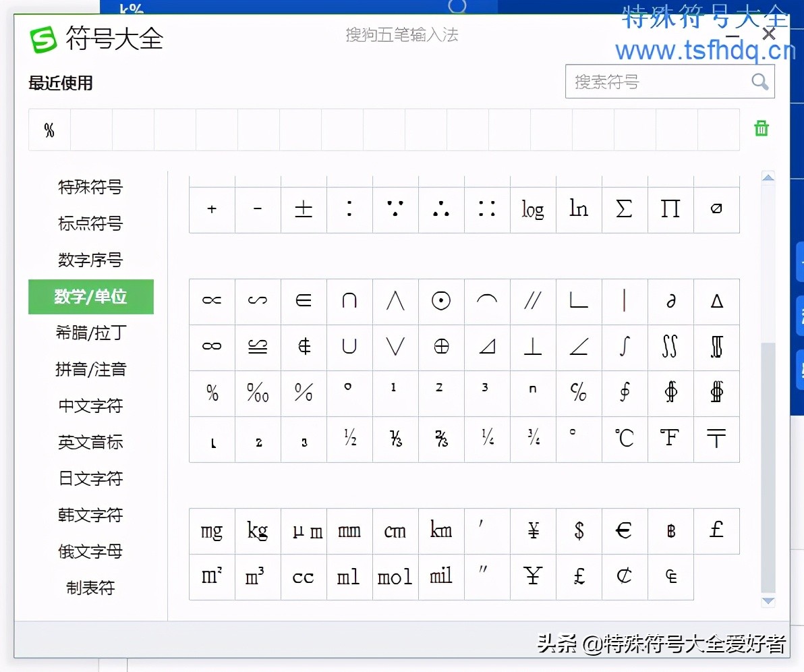Insert the km unit symbol

coord(441,530)
